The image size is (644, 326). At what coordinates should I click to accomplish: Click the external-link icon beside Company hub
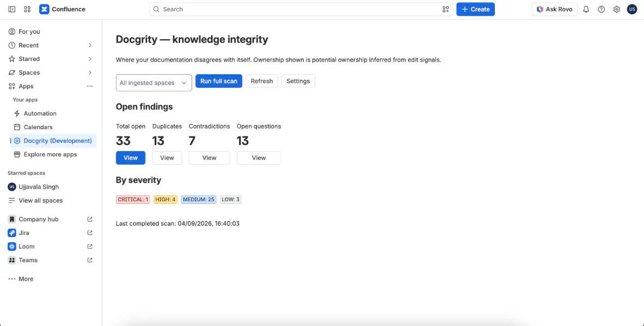point(90,219)
